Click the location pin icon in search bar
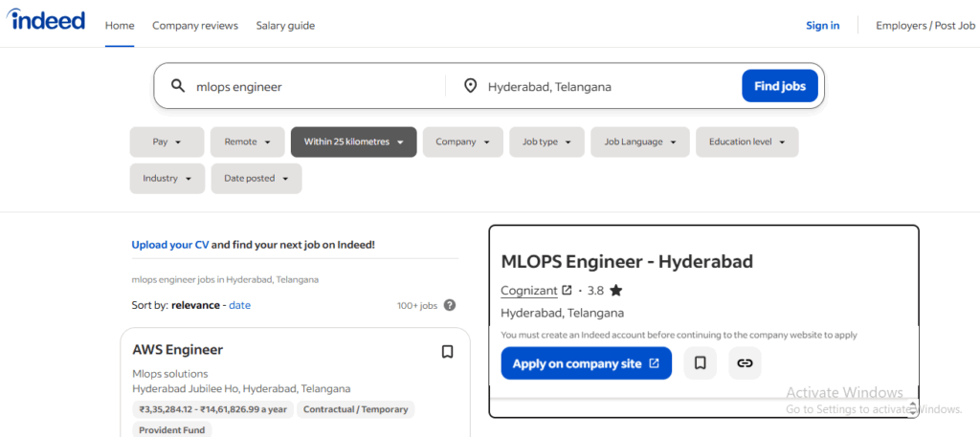980x437 pixels. pyautogui.click(x=470, y=86)
